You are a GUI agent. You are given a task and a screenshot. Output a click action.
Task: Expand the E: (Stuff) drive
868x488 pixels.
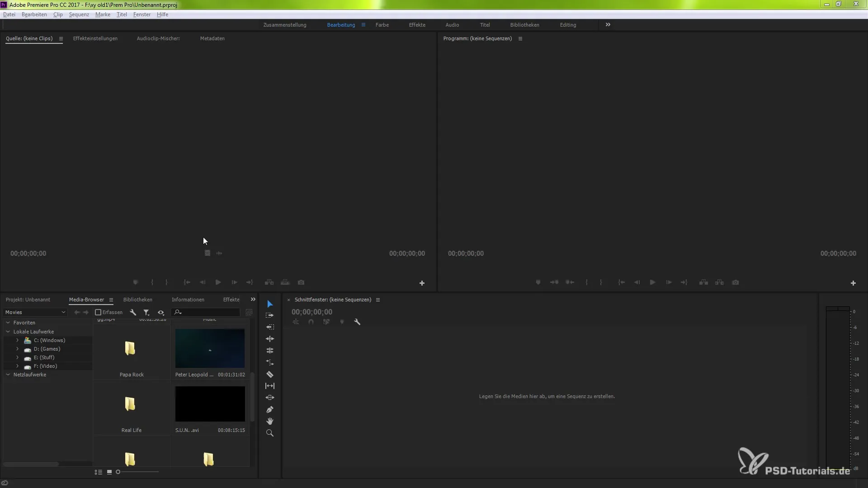(17, 357)
